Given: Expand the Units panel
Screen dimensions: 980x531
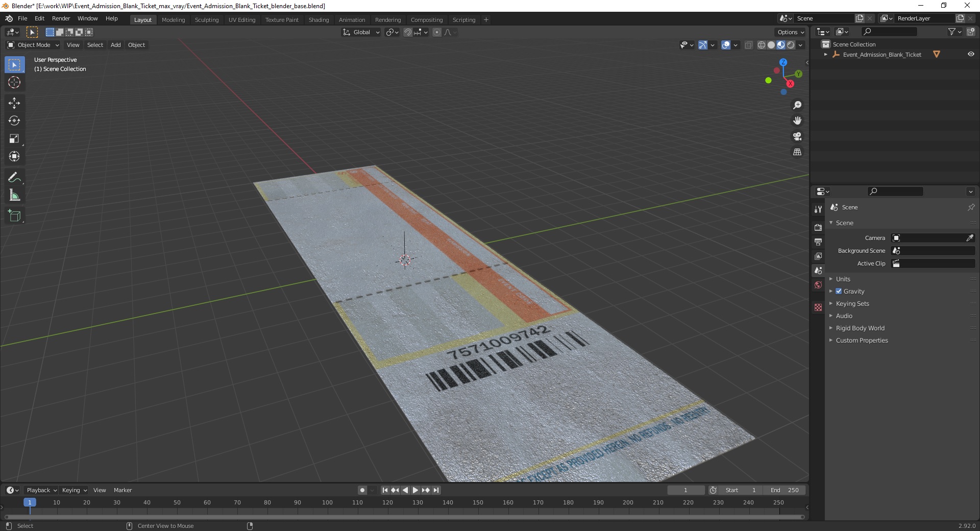Looking at the screenshot, I should (843, 279).
